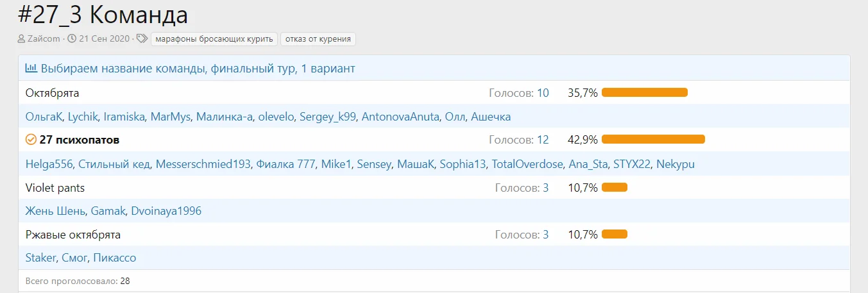
Task: Show the 10 votes for Октябрята
Action: (543, 93)
